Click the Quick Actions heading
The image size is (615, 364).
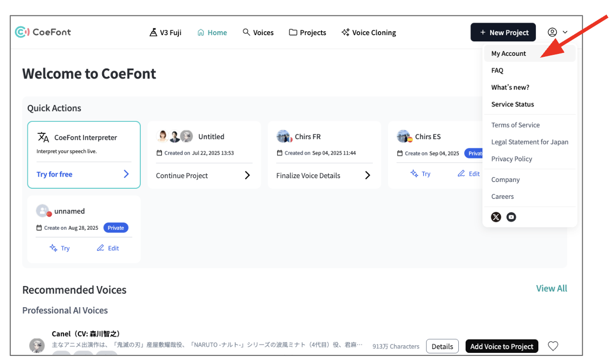(x=54, y=108)
